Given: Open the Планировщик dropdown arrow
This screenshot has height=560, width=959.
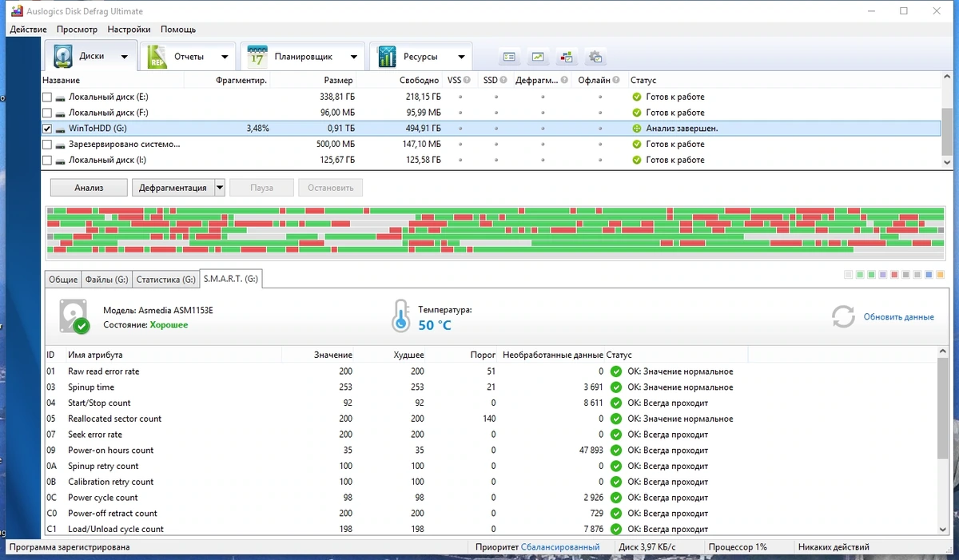Looking at the screenshot, I should point(353,57).
